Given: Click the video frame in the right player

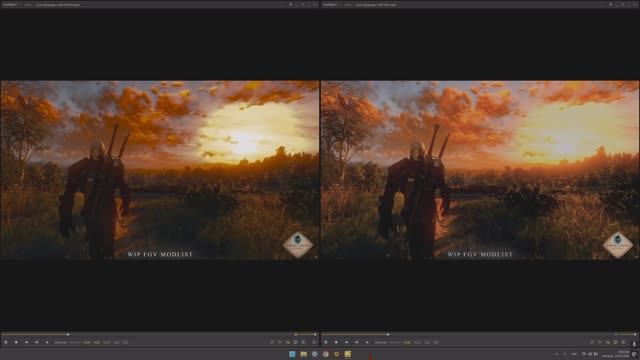Looking at the screenshot, I should point(480,170).
